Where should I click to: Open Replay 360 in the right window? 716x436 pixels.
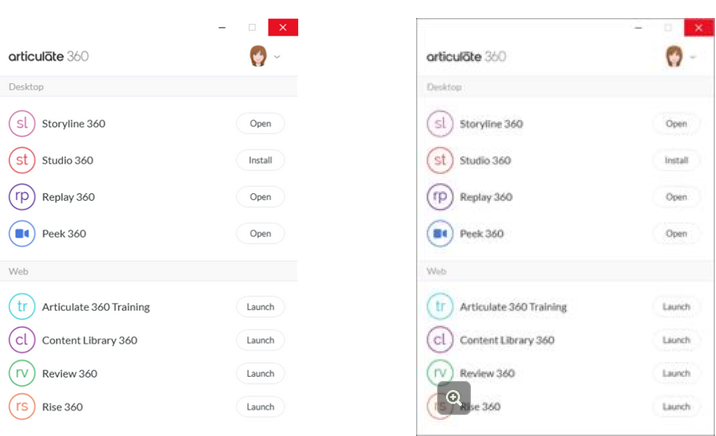coord(676,197)
